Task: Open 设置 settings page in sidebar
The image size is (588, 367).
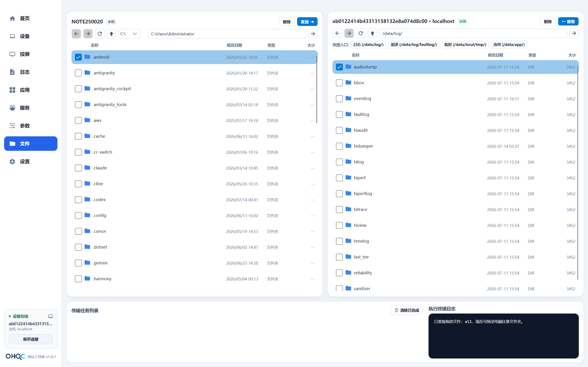Action: [31, 162]
